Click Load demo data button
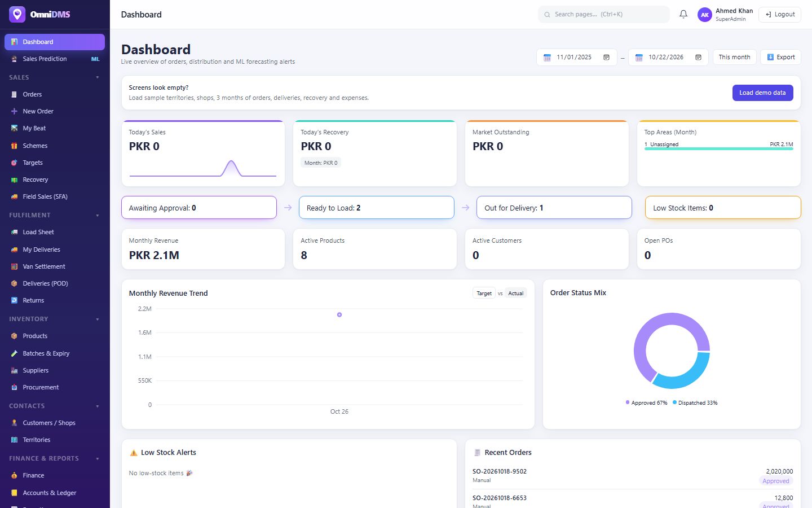 point(762,93)
